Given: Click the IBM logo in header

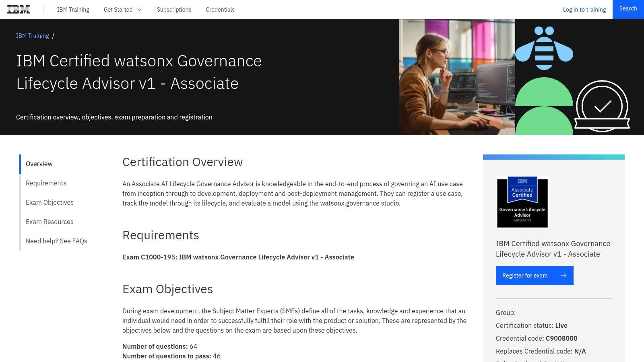Looking at the screenshot, I should pyautogui.click(x=19, y=10).
